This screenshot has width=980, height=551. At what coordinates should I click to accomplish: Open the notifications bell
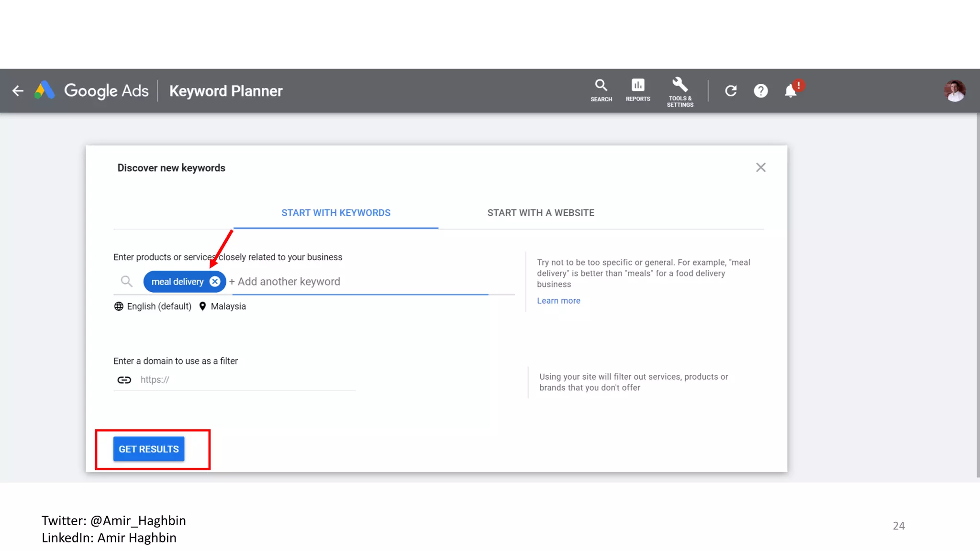[791, 91]
